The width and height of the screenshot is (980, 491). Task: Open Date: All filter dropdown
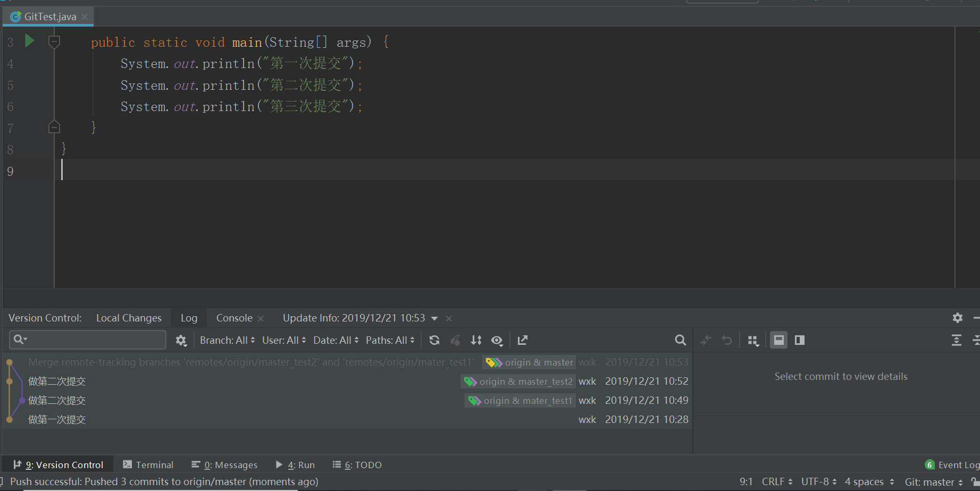point(336,340)
